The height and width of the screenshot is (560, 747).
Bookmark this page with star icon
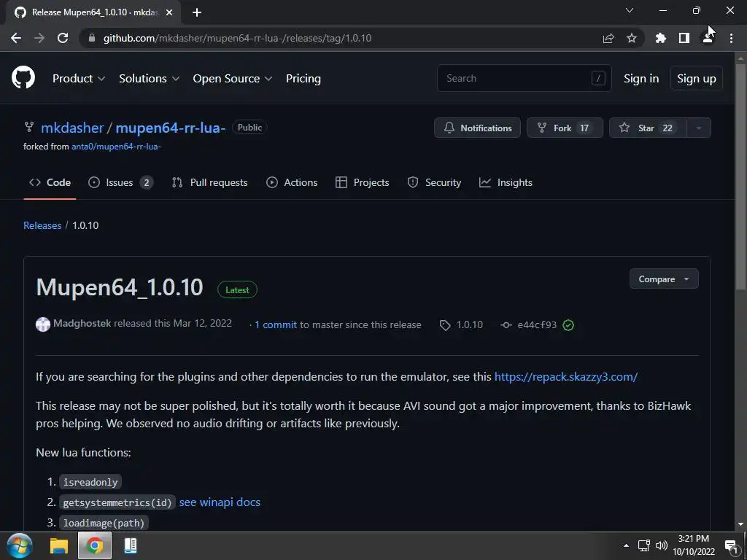point(632,38)
